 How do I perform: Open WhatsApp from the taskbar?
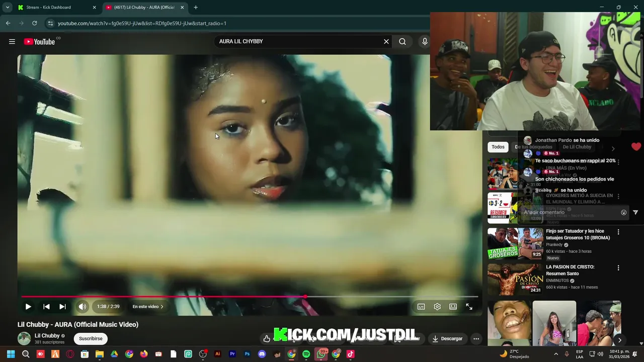(321, 354)
